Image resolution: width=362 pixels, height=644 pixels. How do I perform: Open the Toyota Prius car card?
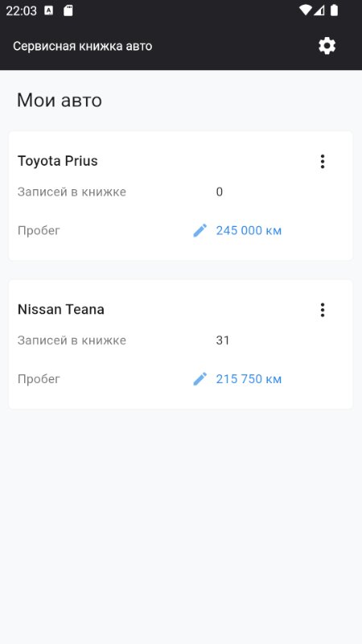click(180, 196)
